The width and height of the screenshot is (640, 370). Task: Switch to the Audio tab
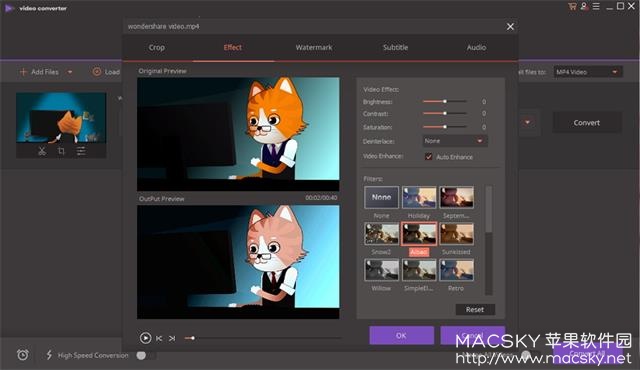(x=476, y=47)
